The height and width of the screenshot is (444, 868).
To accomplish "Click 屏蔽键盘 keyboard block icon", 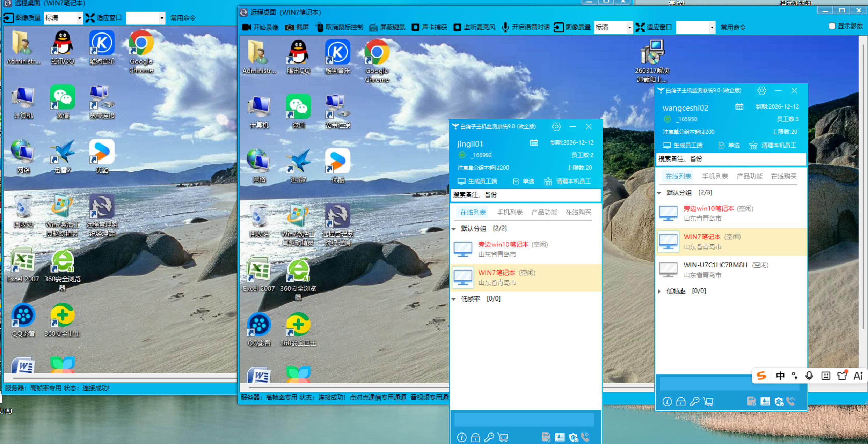I will [373, 27].
